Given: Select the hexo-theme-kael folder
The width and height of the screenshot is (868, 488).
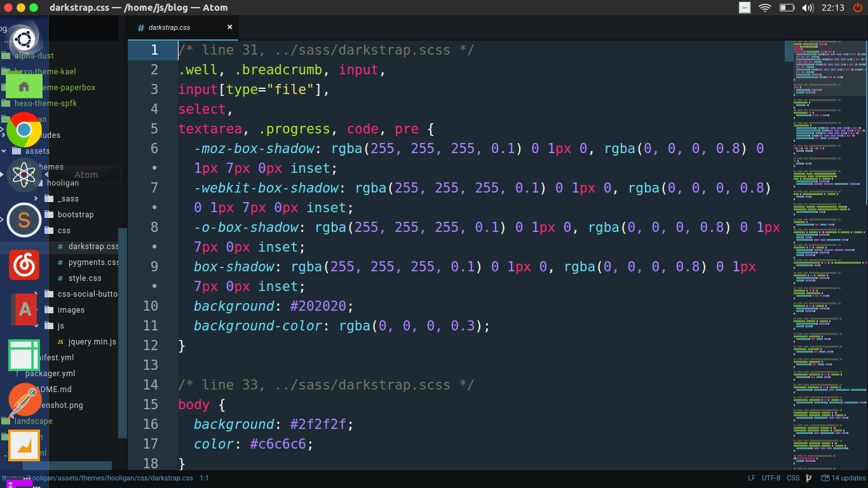Looking at the screenshot, I should point(45,72).
